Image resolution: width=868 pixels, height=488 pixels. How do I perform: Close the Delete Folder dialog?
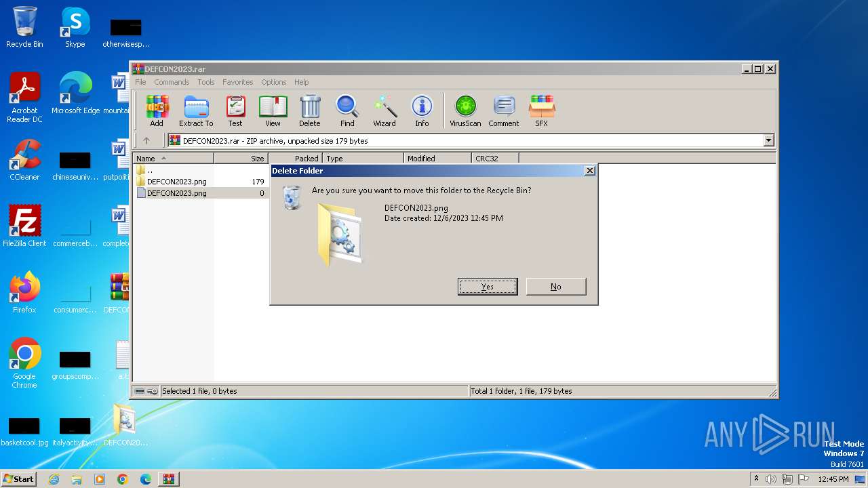(x=590, y=171)
